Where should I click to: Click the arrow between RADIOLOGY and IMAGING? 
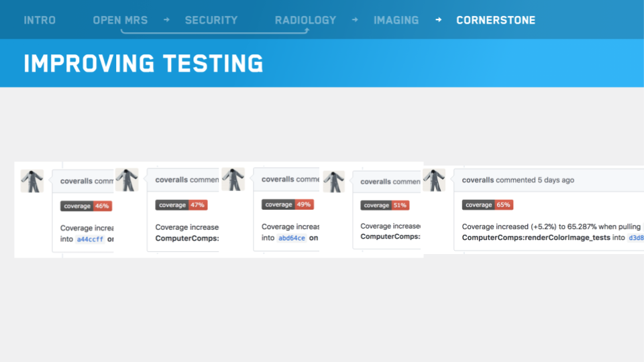click(355, 20)
